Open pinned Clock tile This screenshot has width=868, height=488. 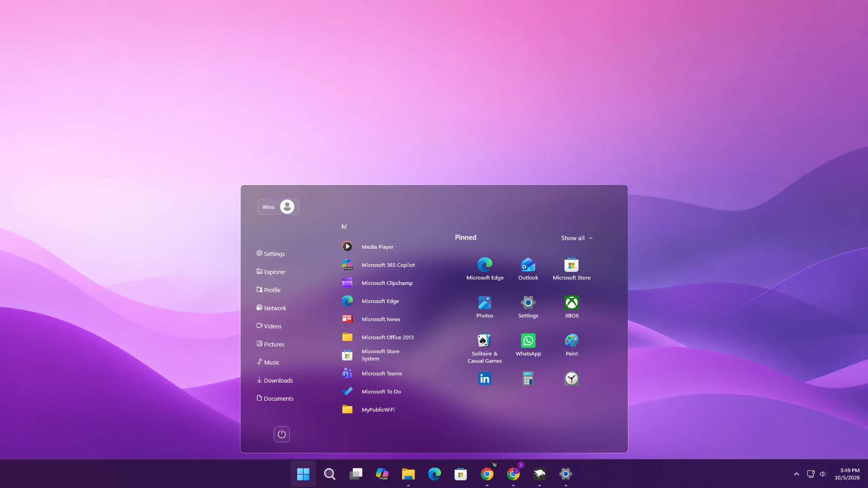point(571,379)
